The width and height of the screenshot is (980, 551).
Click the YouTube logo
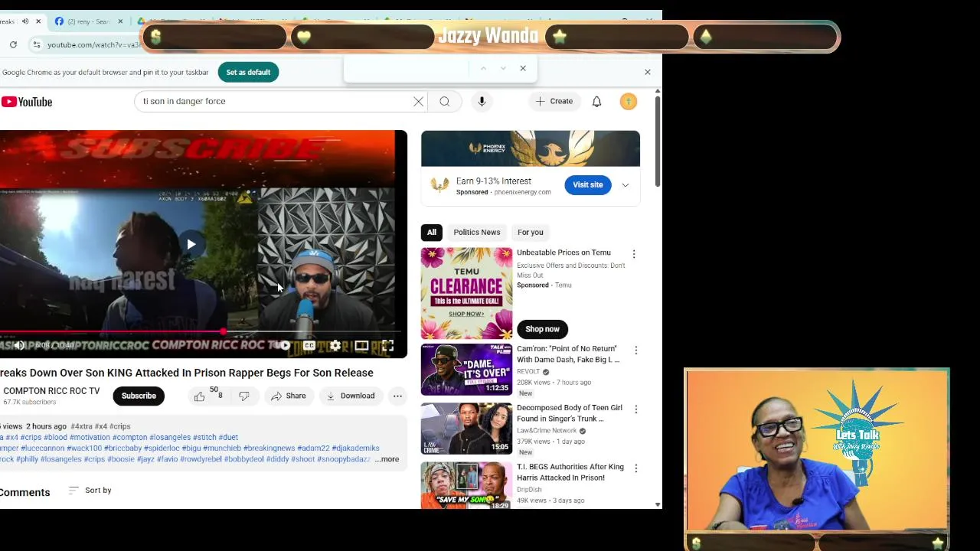pos(27,102)
